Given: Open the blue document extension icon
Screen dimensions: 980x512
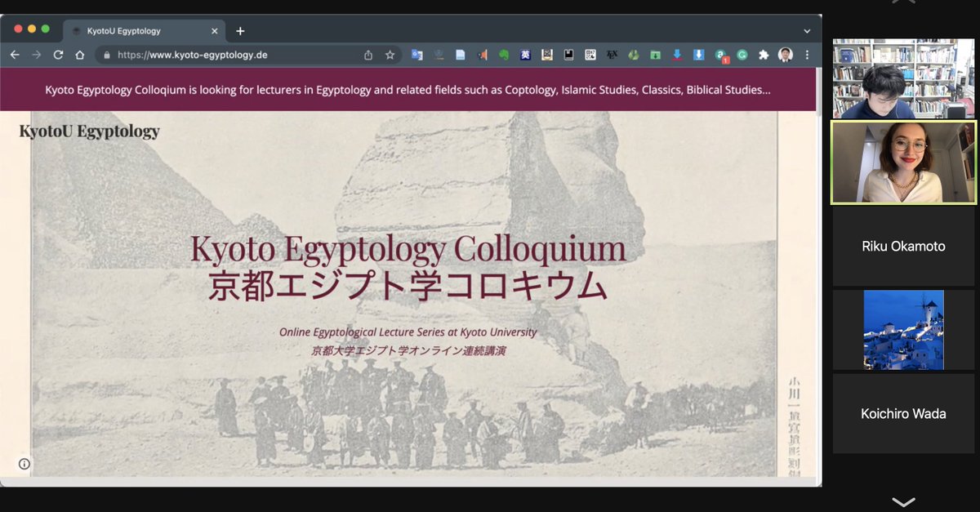Looking at the screenshot, I should click(x=460, y=55).
